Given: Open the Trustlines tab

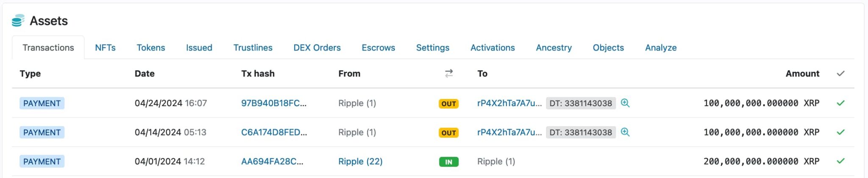Looking at the screenshot, I should (253, 48).
